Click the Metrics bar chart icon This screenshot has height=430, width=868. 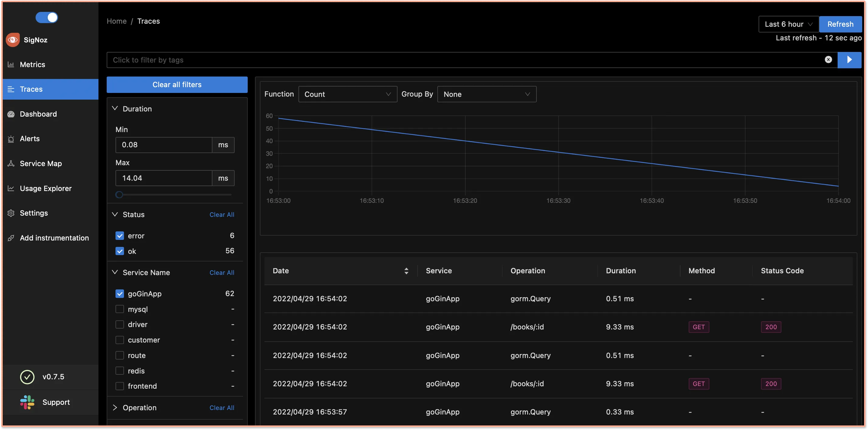click(x=11, y=64)
